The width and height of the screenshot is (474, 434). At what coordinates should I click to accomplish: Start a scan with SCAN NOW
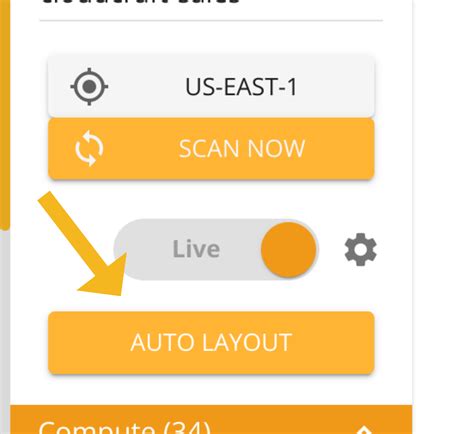coord(211,149)
